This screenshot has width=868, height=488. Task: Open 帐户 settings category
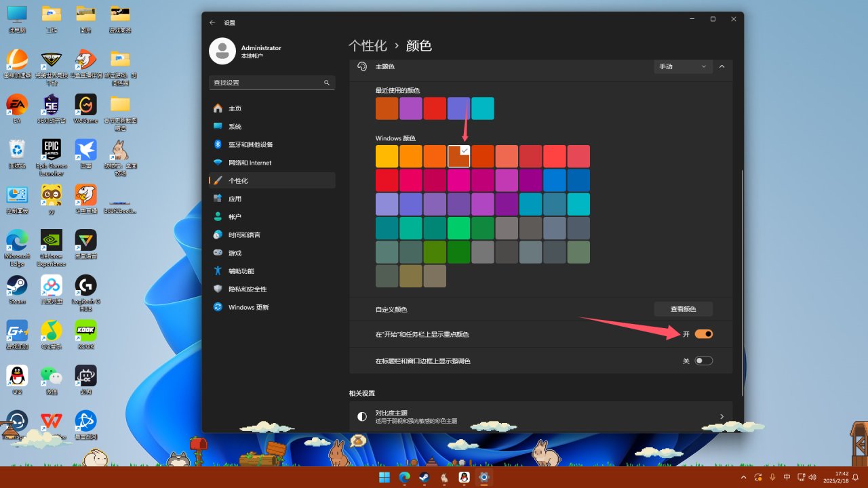click(x=272, y=217)
